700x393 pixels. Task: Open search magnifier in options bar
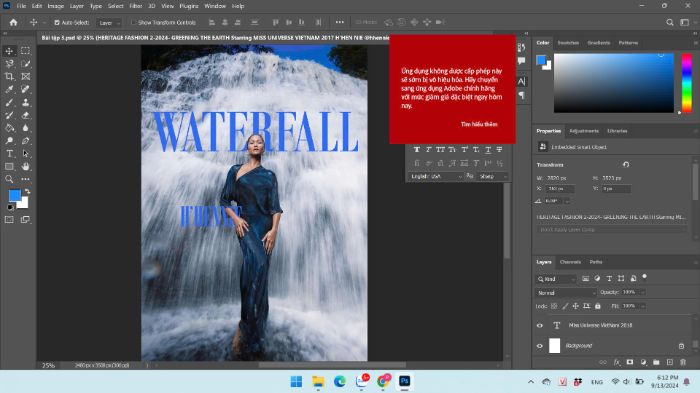(x=670, y=22)
